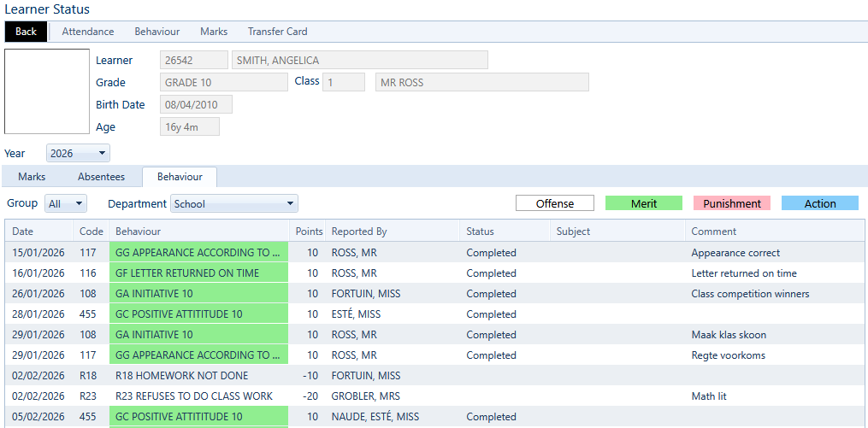Click the learner name field SMITH, ANGELICA
Viewport: 868px width, 428px height.
pos(360,61)
